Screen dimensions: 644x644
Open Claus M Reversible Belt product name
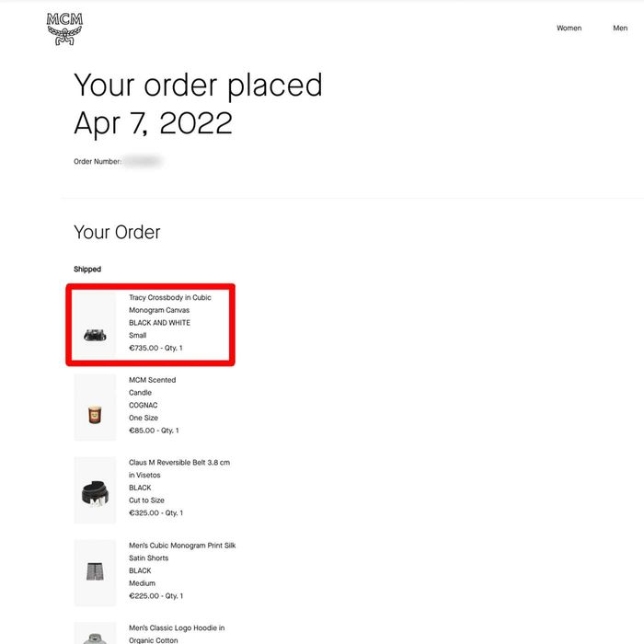pos(178,468)
